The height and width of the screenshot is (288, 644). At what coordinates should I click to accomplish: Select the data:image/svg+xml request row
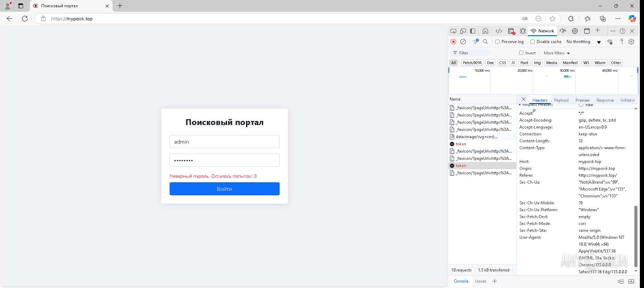[482, 137]
